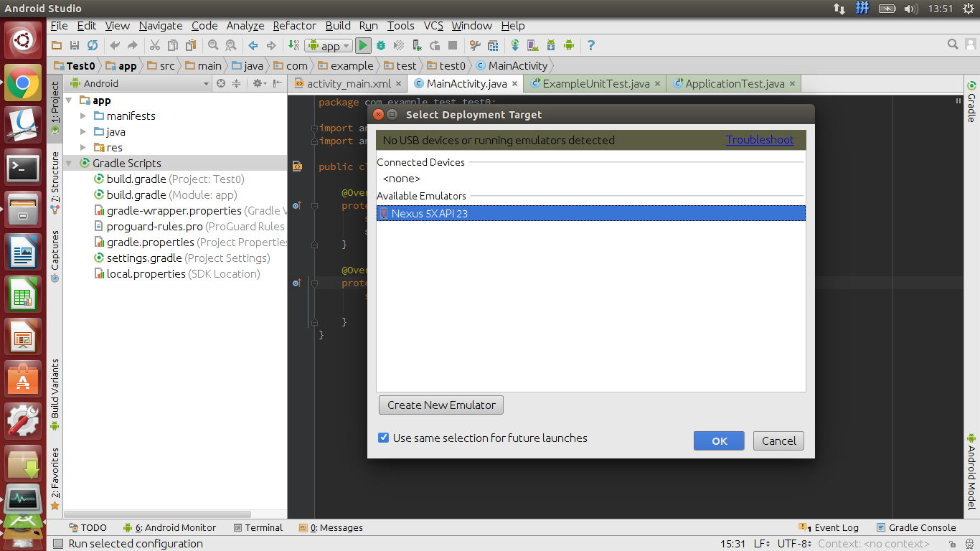
Task: Close the MainActivity.java tab
Action: (x=514, y=83)
